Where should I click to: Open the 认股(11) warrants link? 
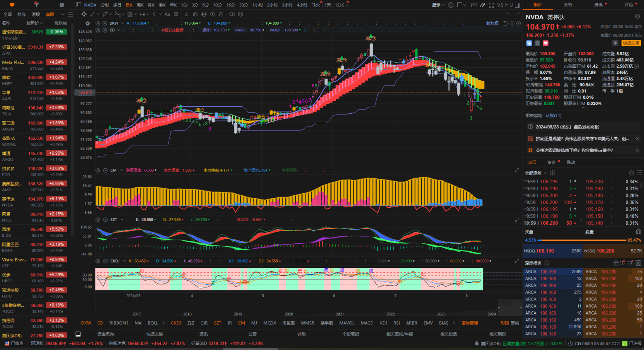point(553,116)
